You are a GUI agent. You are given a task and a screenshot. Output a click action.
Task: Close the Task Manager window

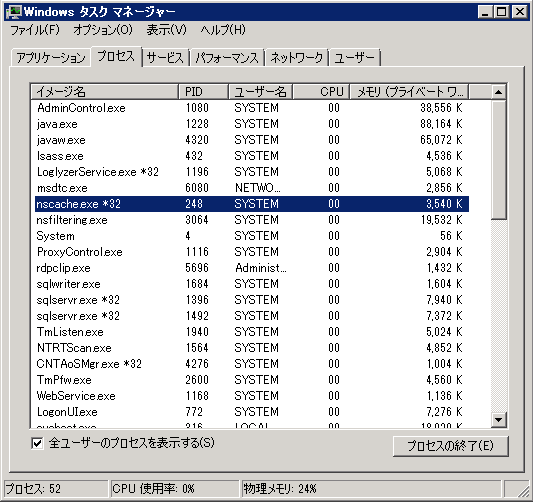[x=520, y=12]
